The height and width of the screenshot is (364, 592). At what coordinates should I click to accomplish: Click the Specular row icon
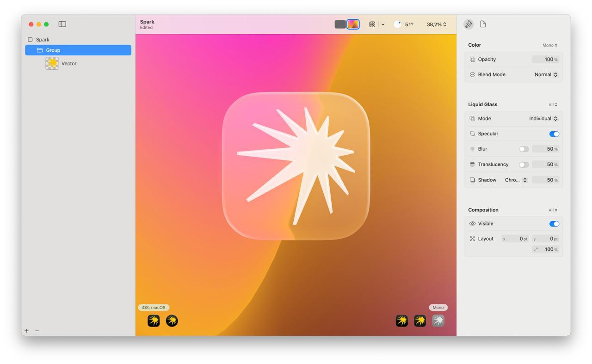472,134
